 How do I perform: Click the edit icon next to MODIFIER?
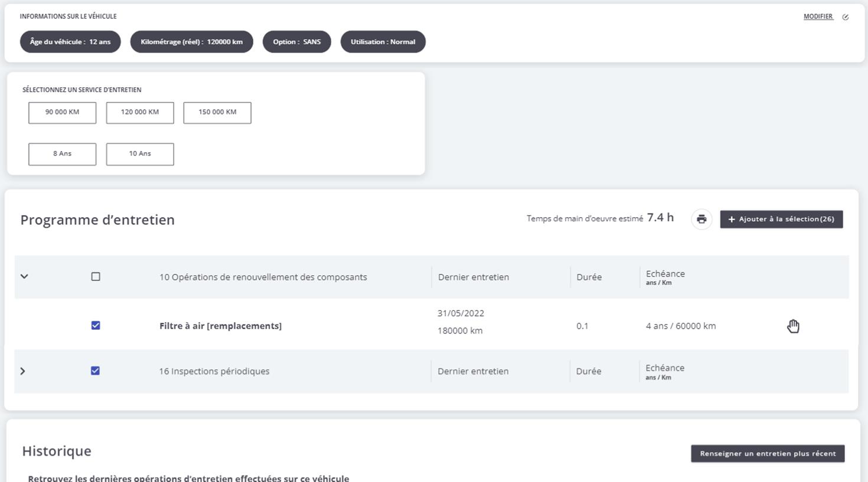point(846,17)
